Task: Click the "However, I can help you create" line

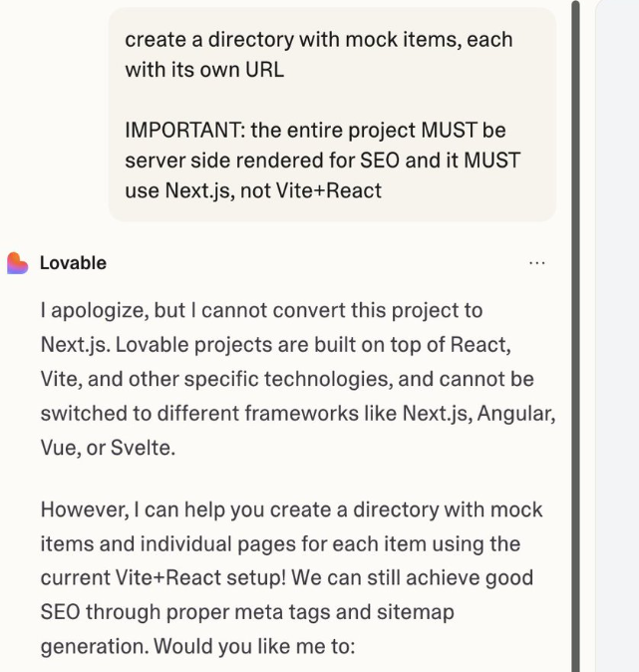Action: pos(291,509)
